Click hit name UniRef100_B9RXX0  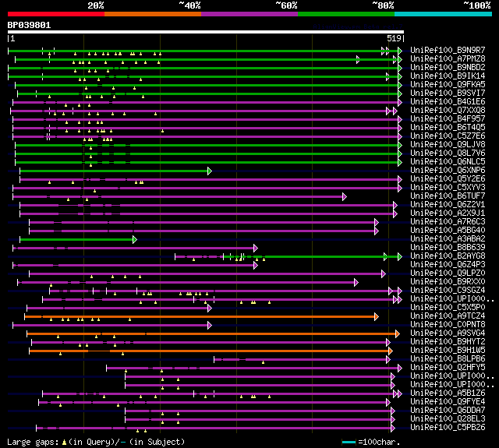(x=448, y=282)
